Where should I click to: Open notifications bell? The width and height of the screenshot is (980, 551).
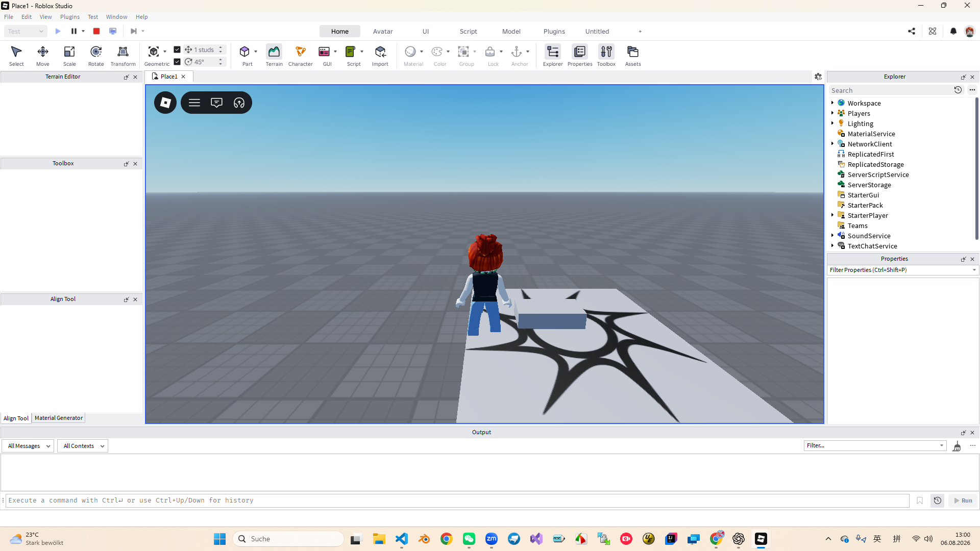(x=953, y=31)
